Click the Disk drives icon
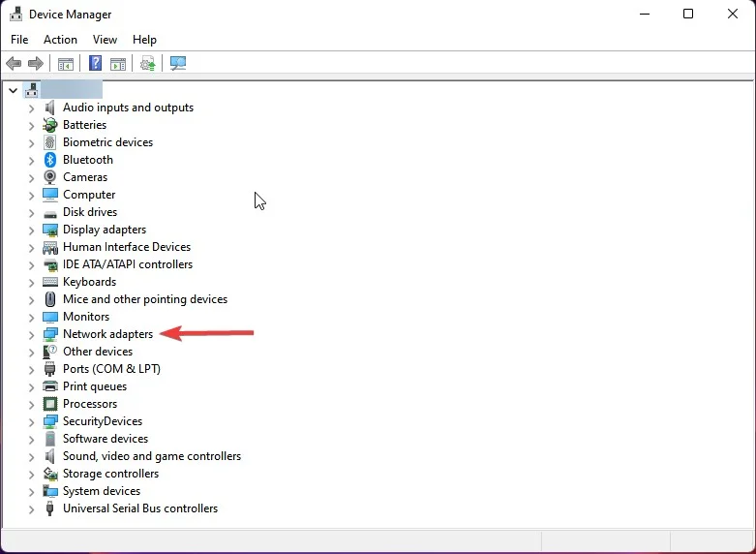 point(50,213)
